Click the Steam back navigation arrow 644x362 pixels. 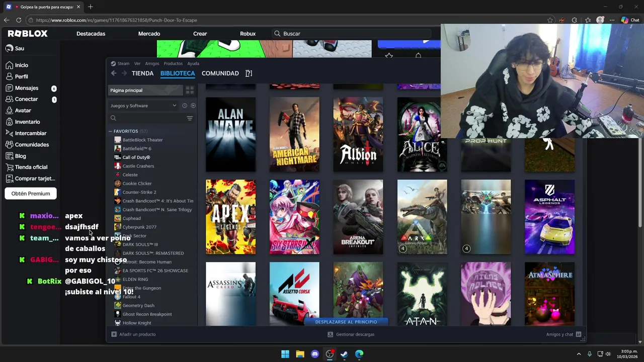pyautogui.click(x=114, y=73)
